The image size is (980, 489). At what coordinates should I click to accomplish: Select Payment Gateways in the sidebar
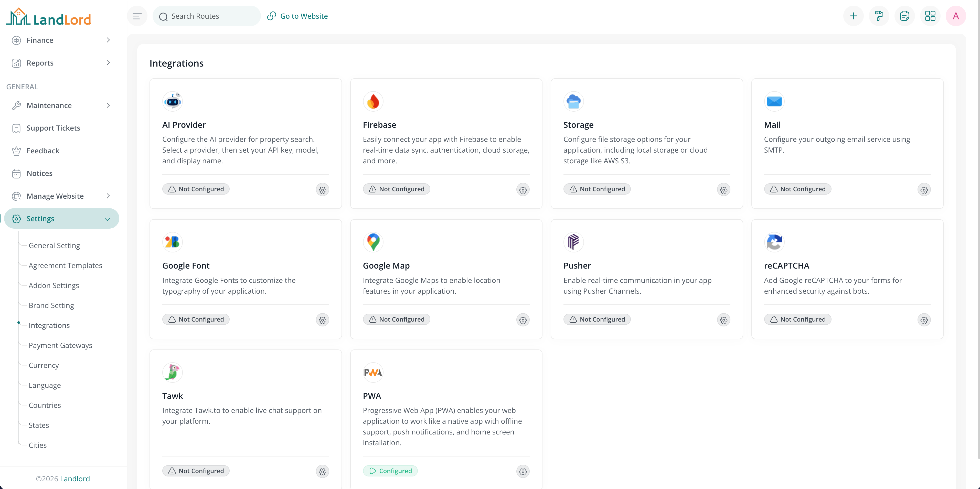[x=60, y=346]
